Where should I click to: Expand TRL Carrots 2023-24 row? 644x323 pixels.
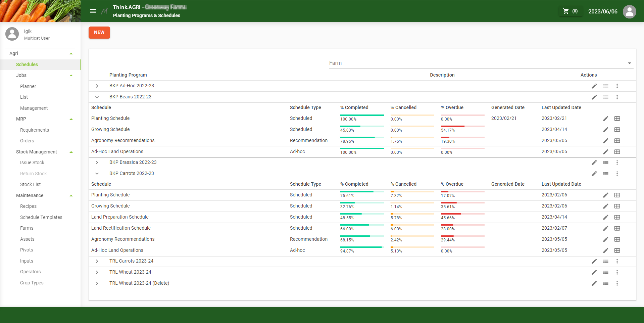97,261
